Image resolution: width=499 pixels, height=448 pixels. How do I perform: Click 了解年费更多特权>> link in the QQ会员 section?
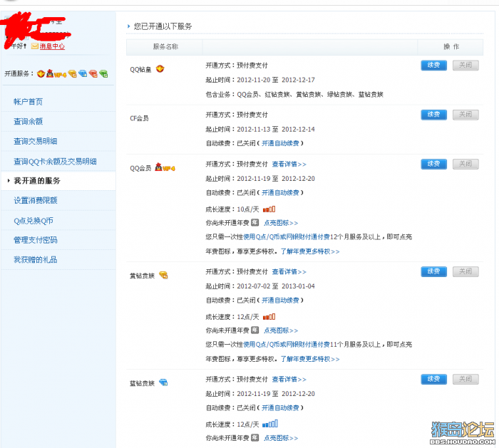(x=310, y=251)
